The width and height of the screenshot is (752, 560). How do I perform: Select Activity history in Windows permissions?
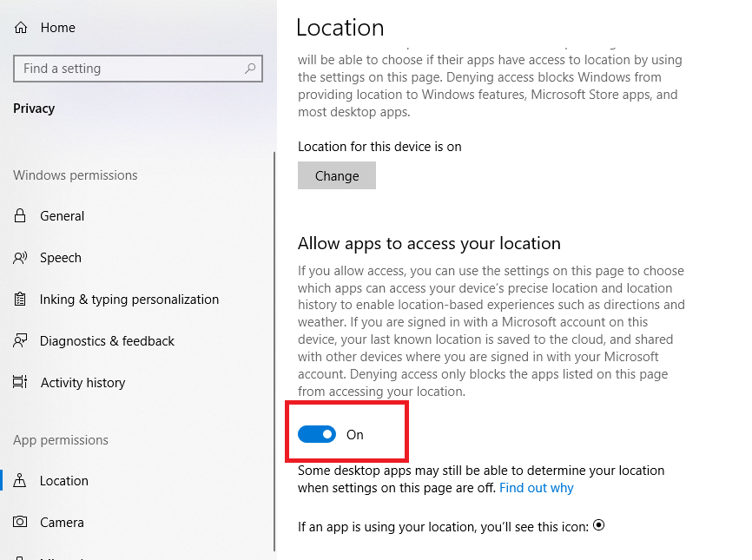[x=84, y=383]
